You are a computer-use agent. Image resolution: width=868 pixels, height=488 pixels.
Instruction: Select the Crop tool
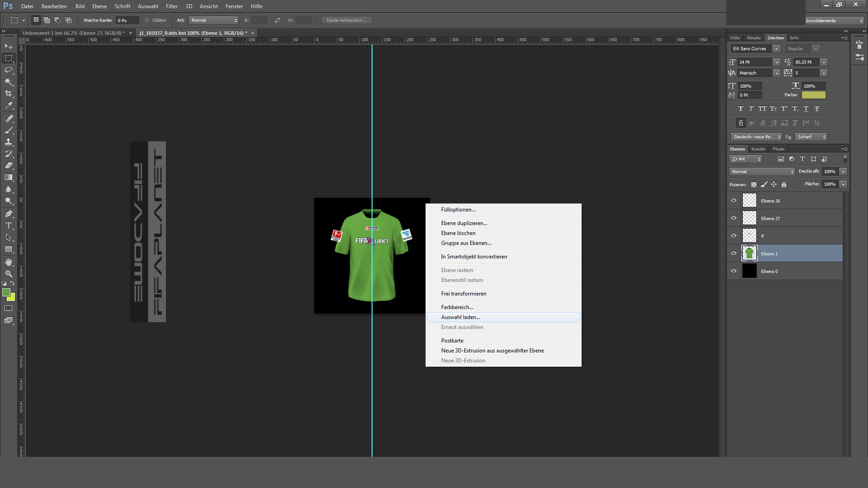click(x=9, y=94)
